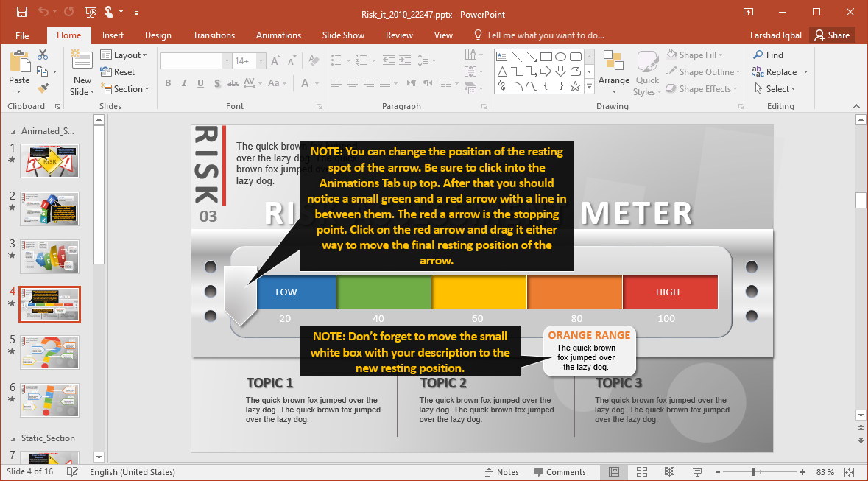Open the Layout dropdown
This screenshot has height=481, width=868.
pyautogui.click(x=124, y=55)
